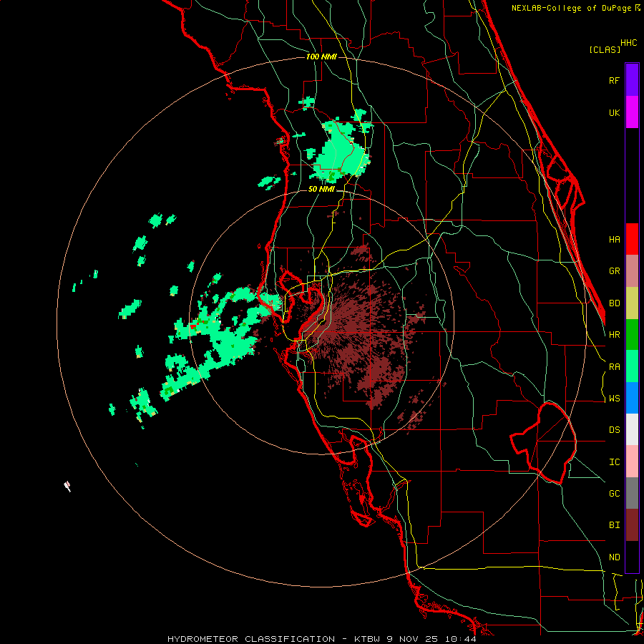The image size is (644, 644).
Task: Click the "WS" legend label
Action: 614,399
